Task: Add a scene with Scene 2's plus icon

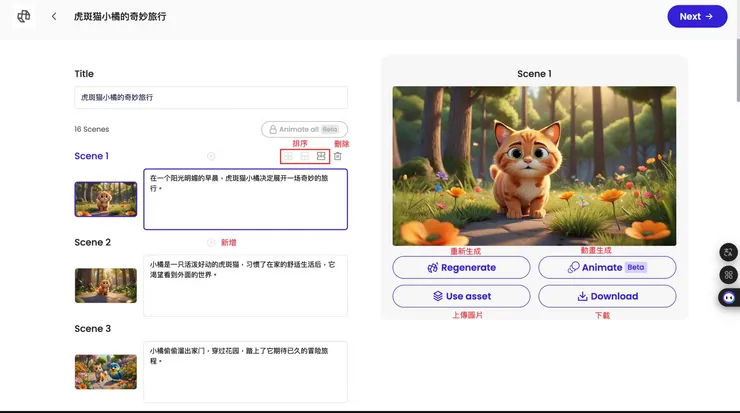Action: pyautogui.click(x=211, y=243)
